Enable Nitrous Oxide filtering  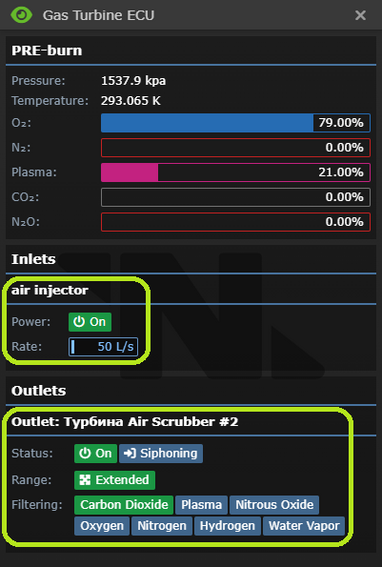click(x=274, y=505)
